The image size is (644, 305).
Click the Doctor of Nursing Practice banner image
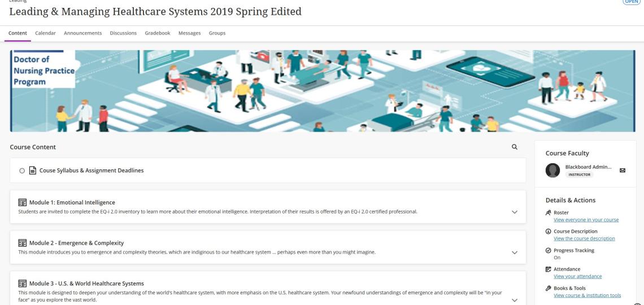click(x=322, y=90)
